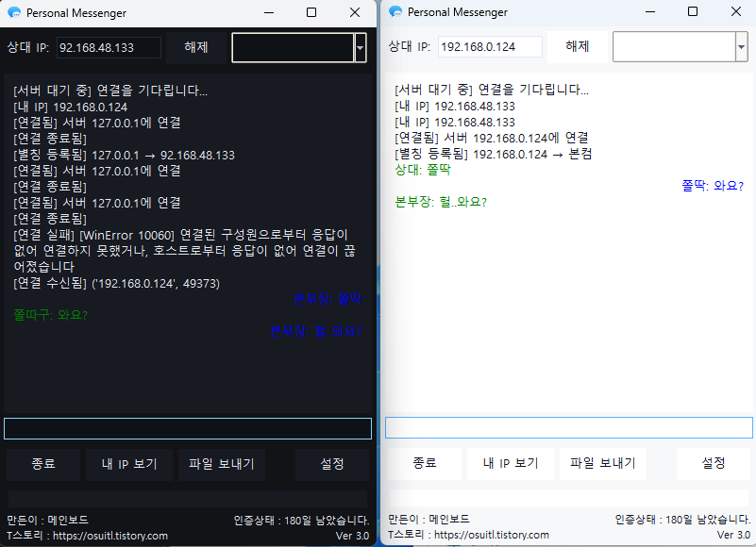Focus the message input box in light window
This screenshot has width=756, height=547.
[x=569, y=427]
